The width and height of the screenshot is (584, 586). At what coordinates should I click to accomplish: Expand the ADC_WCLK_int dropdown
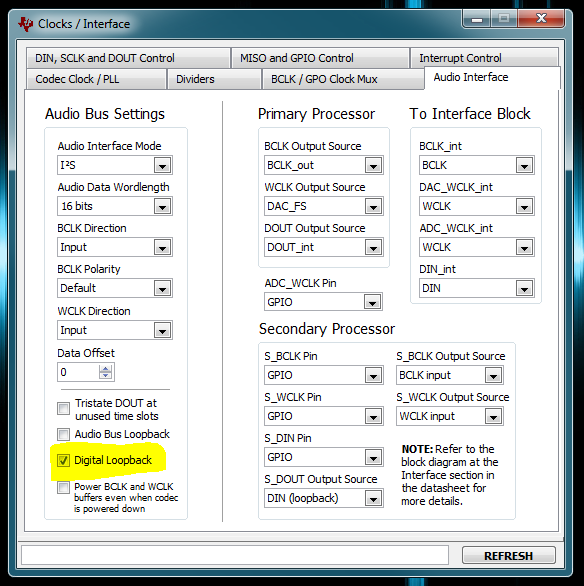[476, 247]
